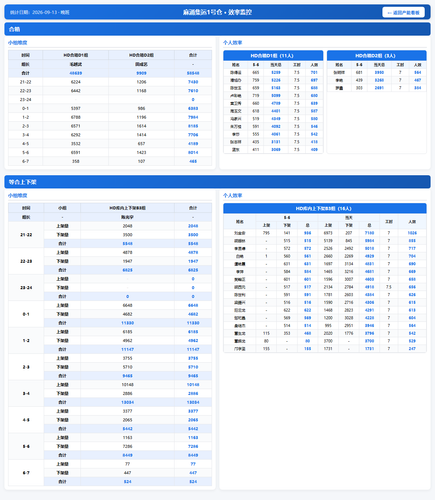Click blue total 9909 under HD合箱D2组 column
Image resolution: width=435 pixels, height=500 pixels.
point(141,73)
